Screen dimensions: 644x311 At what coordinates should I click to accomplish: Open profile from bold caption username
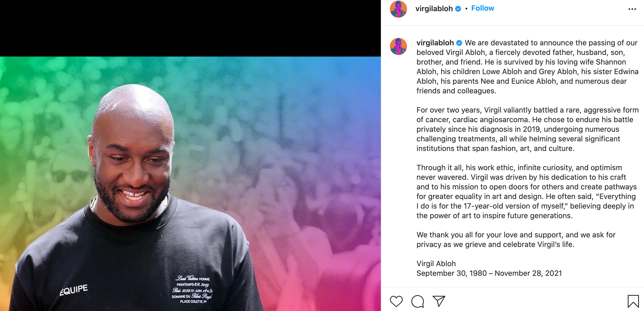tap(435, 43)
